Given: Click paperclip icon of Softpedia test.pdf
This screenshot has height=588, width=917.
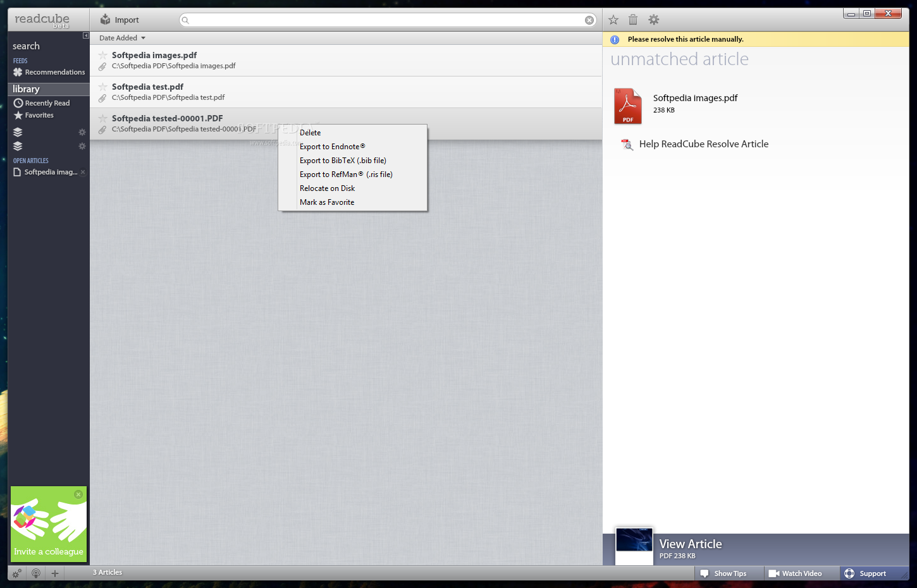Looking at the screenshot, I should (102, 98).
